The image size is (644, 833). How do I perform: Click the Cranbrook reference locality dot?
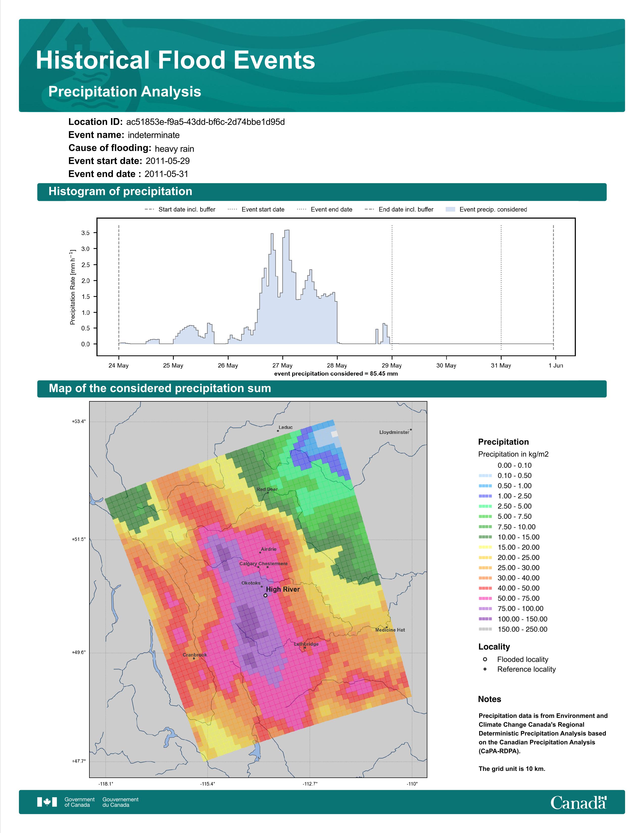point(194,658)
